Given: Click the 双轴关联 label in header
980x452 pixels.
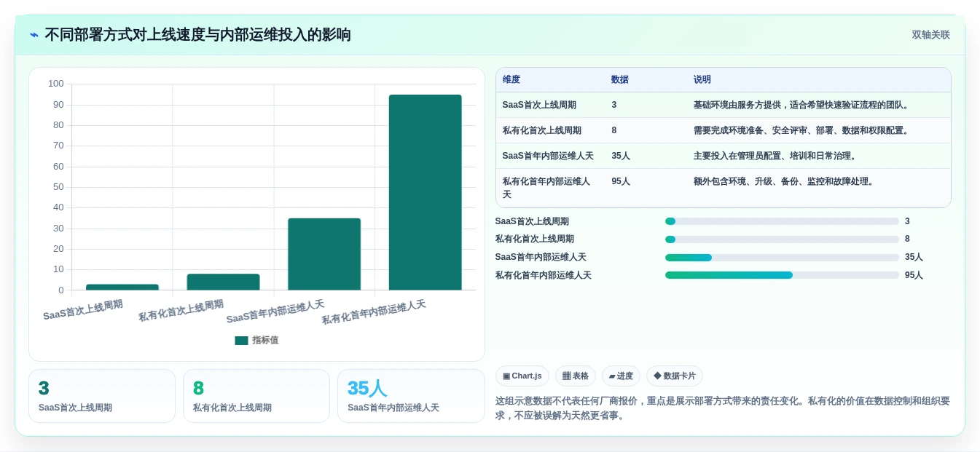Looking at the screenshot, I should 930,35.
